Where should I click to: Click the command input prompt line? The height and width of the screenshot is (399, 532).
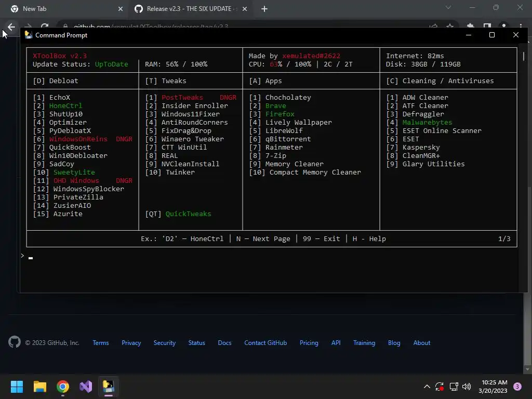pos(268,257)
